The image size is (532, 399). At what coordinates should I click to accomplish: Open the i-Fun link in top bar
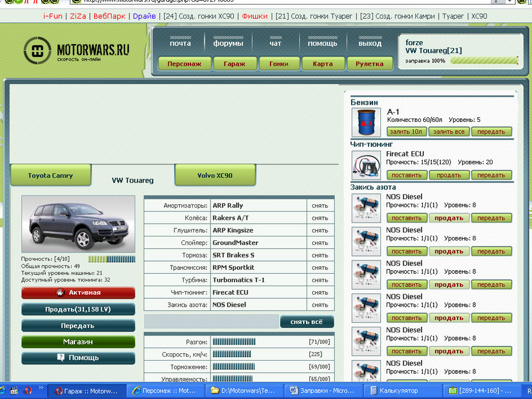[53, 16]
